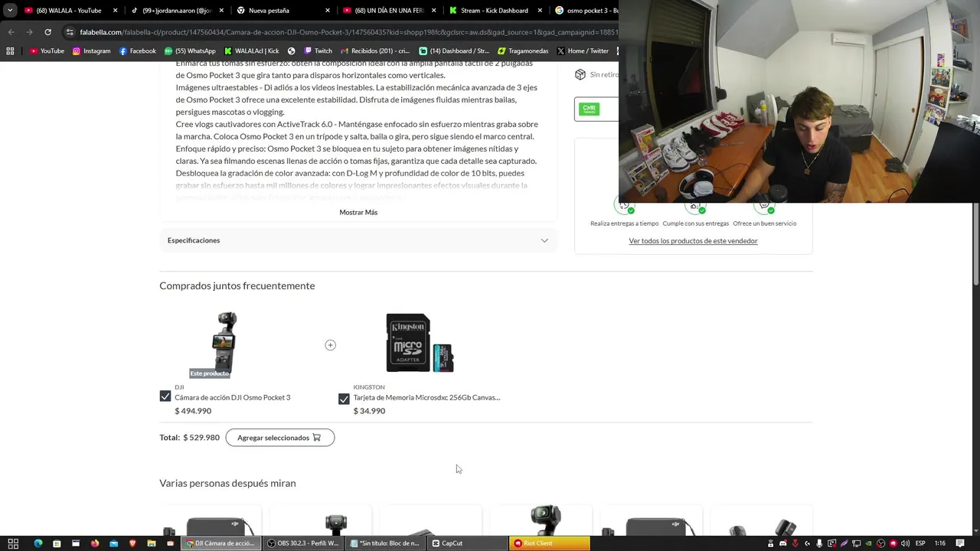Uncheck the Kingston memory card checkbox
This screenshot has width=980, height=551.
coord(344,399)
